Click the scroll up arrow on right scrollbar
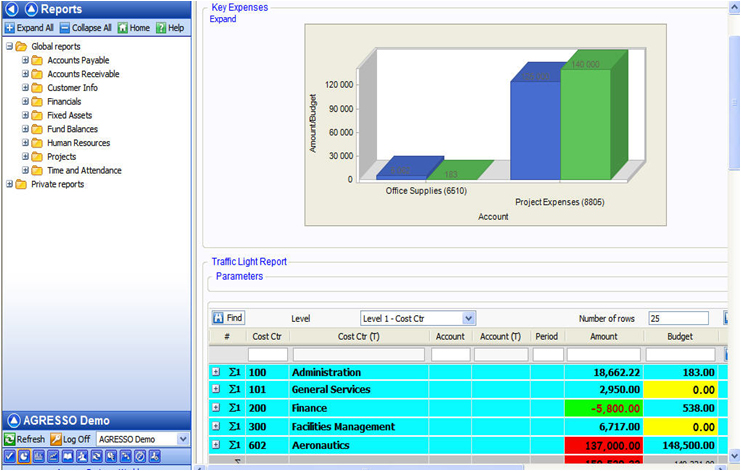The width and height of the screenshot is (741, 471). [734, 7]
